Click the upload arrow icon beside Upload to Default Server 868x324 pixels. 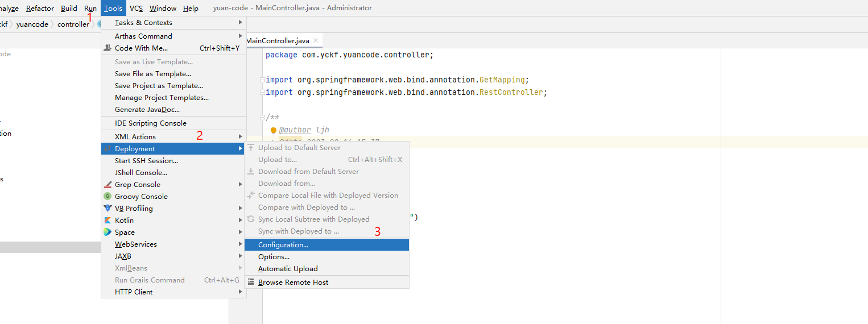pos(251,148)
